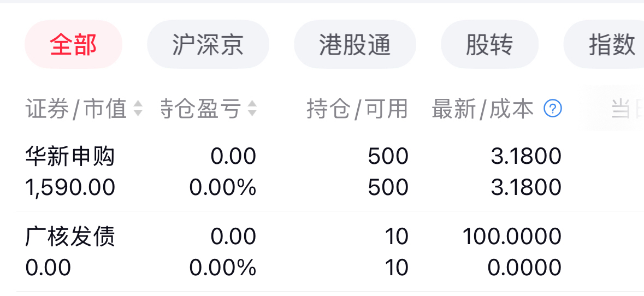
Task: Tap the 3.1800 latest price of 华新申购
Action: (x=526, y=156)
